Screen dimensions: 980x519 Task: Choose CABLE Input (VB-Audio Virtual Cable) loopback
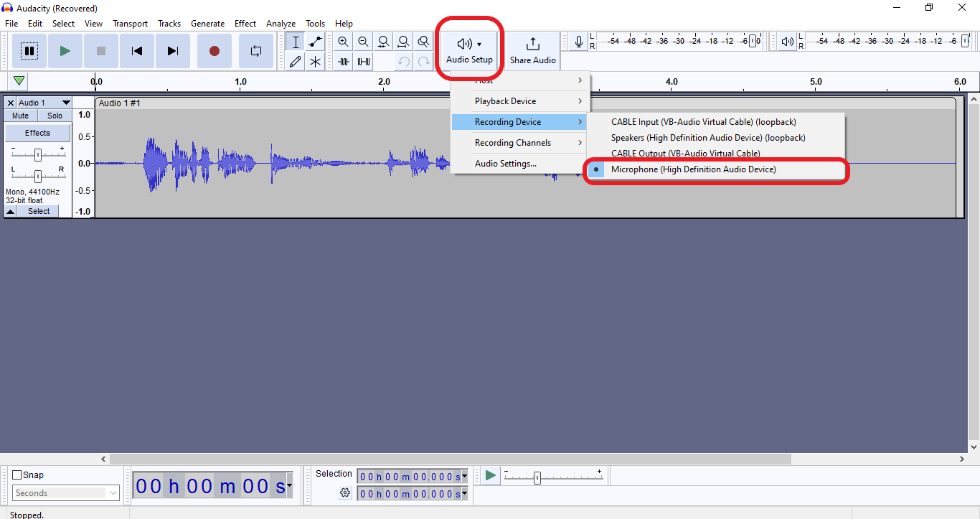coord(716,122)
